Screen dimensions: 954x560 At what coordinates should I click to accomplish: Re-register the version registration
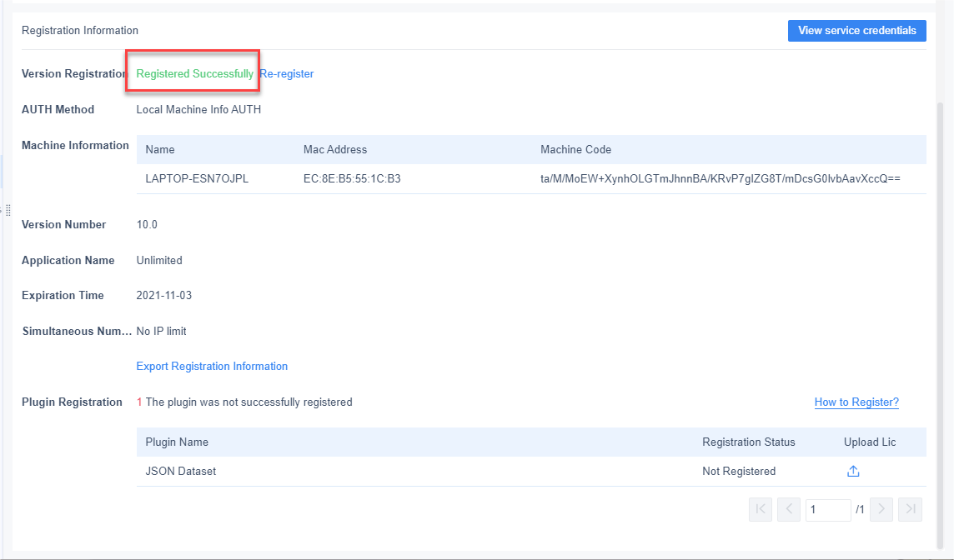[287, 73]
